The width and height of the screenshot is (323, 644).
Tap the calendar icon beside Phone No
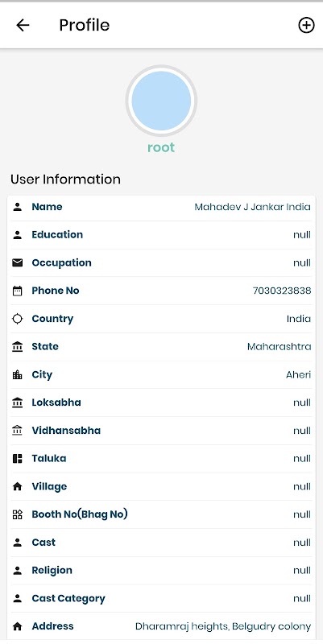[x=17, y=291]
